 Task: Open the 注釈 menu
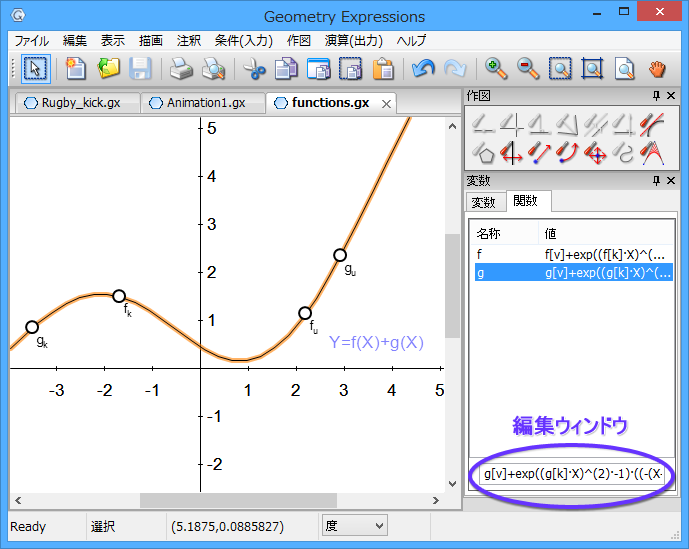189,41
